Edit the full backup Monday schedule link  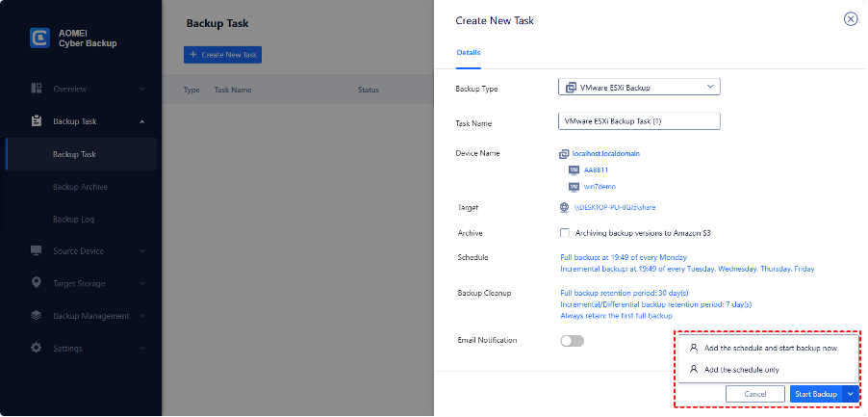tap(624, 257)
